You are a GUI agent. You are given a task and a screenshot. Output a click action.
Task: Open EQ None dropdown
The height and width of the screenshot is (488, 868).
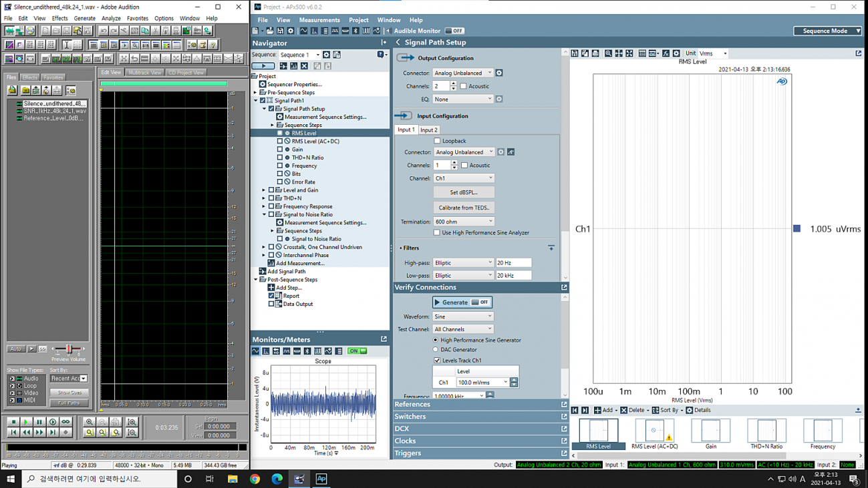click(463, 99)
